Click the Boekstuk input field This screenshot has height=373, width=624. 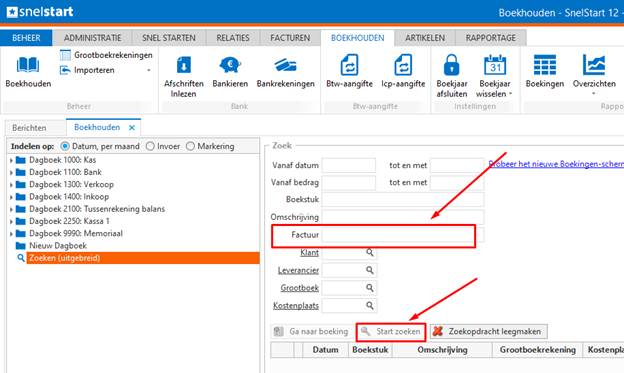point(403,200)
